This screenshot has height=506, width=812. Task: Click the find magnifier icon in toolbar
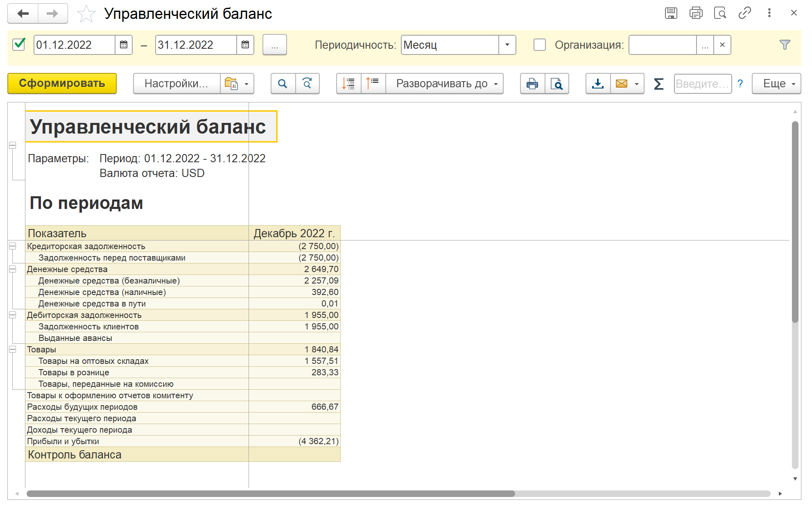coord(283,84)
